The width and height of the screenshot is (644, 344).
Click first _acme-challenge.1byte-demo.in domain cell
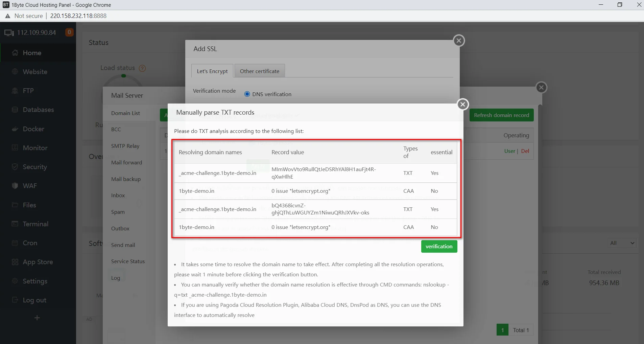(217, 173)
